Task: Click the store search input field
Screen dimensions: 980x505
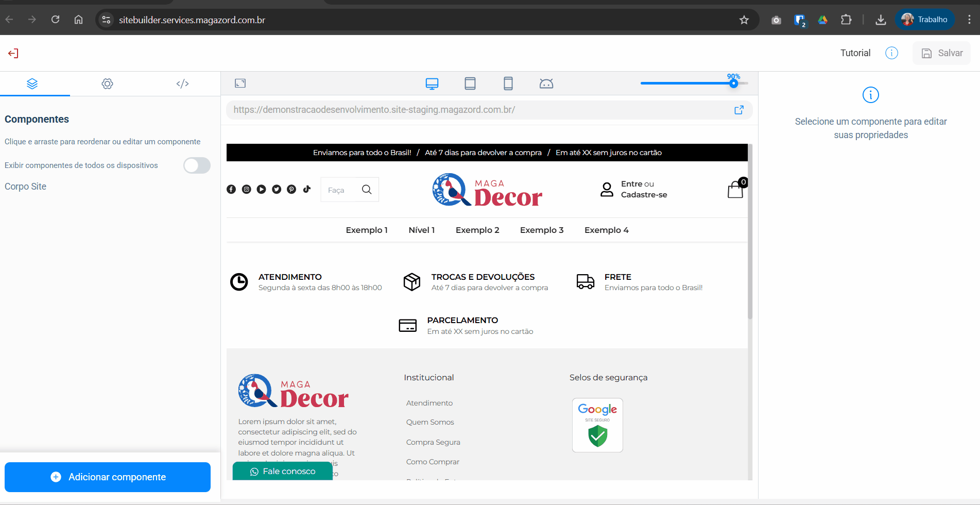Action: click(340, 190)
